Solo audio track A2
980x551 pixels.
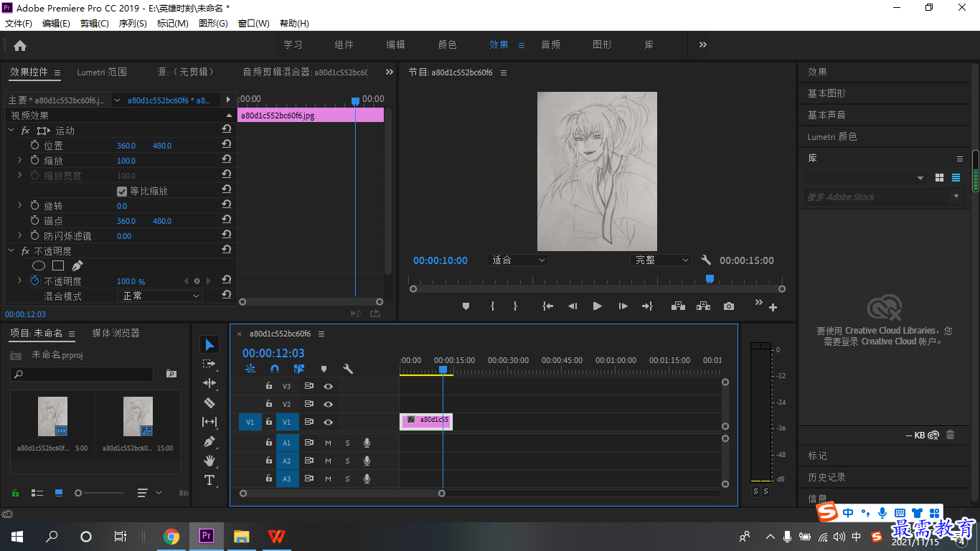coord(347,461)
